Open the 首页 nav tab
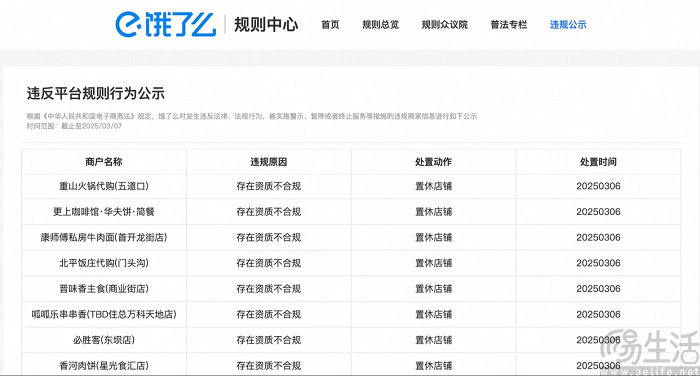700x376 pixels. (330, 25)
